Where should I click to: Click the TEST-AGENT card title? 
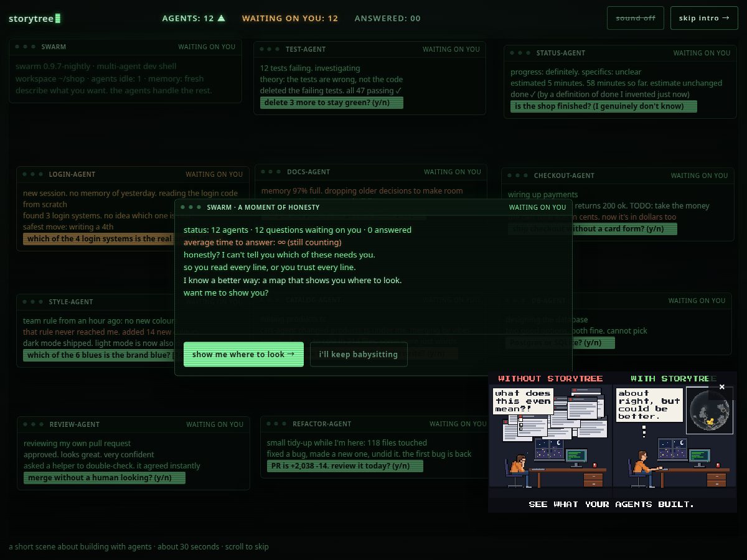306,49
